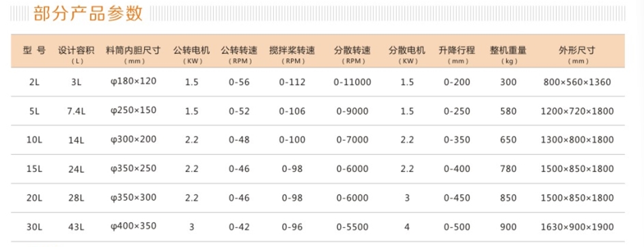
Task: Select the 型号 column header
Action: (35, 51)
